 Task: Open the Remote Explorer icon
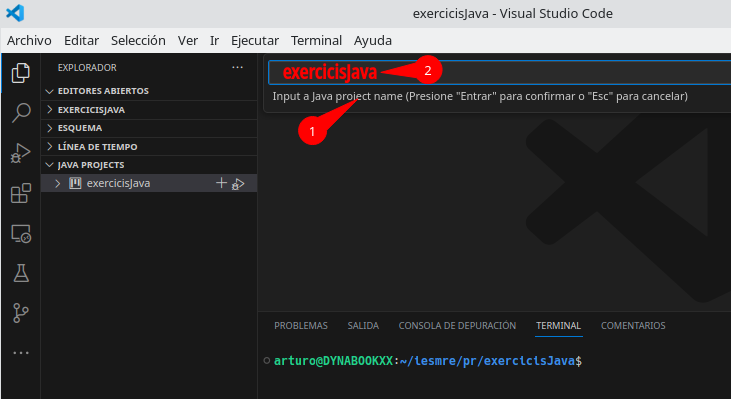[21, 234]
